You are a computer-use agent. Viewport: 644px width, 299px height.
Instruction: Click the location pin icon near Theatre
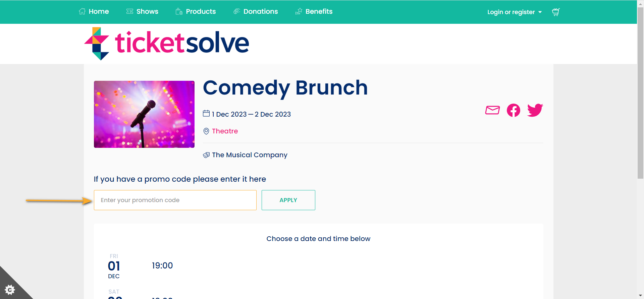[206, 131]
